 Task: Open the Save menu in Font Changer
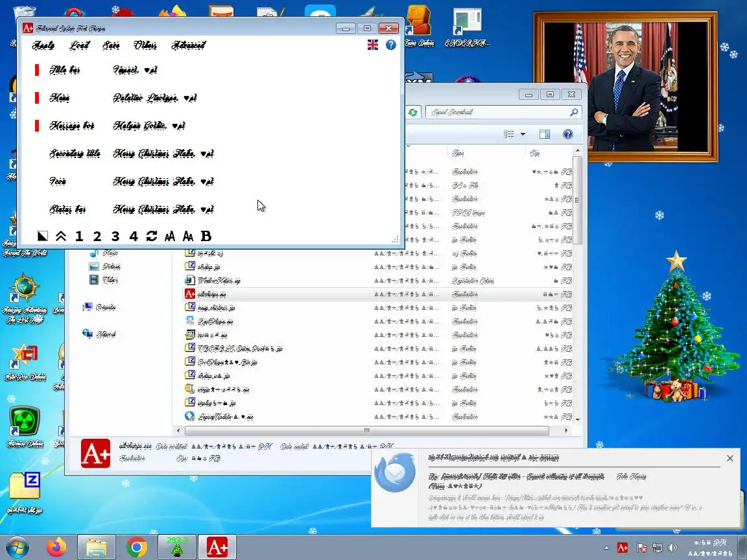111,45
